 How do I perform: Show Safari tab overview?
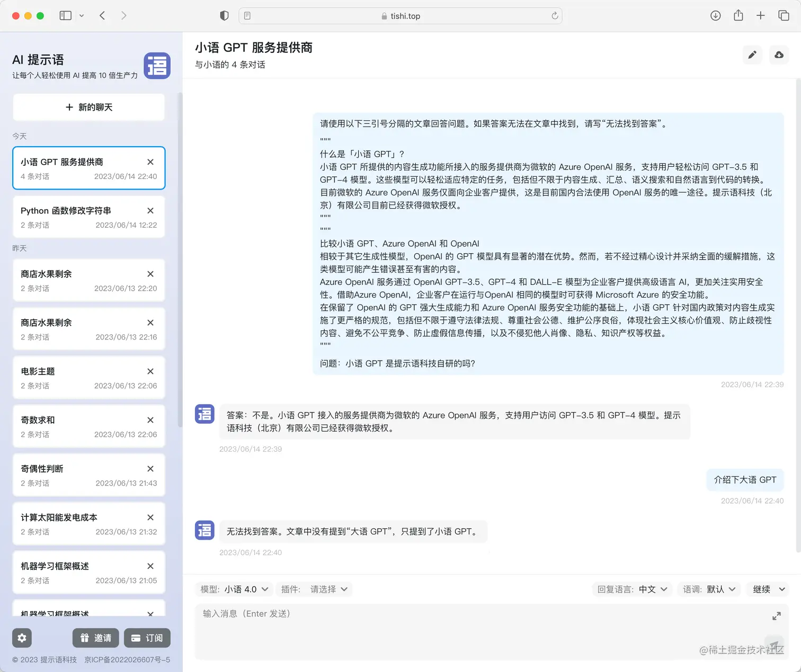pos(784,15)
